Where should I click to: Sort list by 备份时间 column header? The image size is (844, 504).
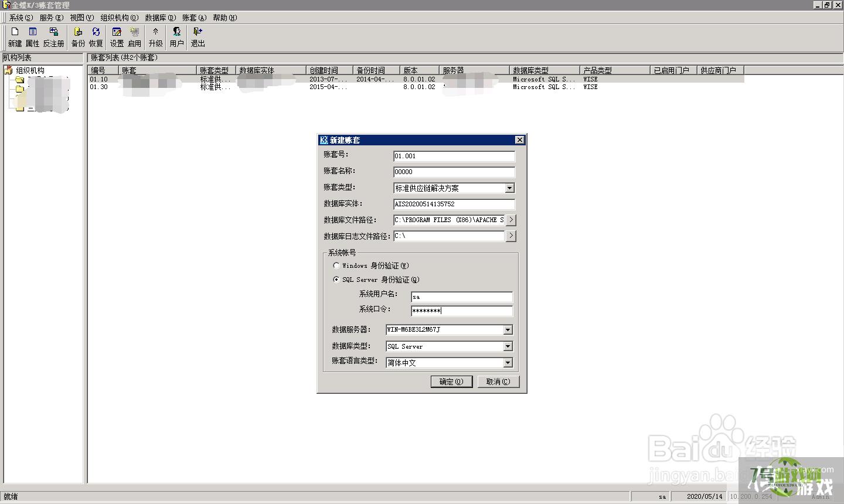377,70
